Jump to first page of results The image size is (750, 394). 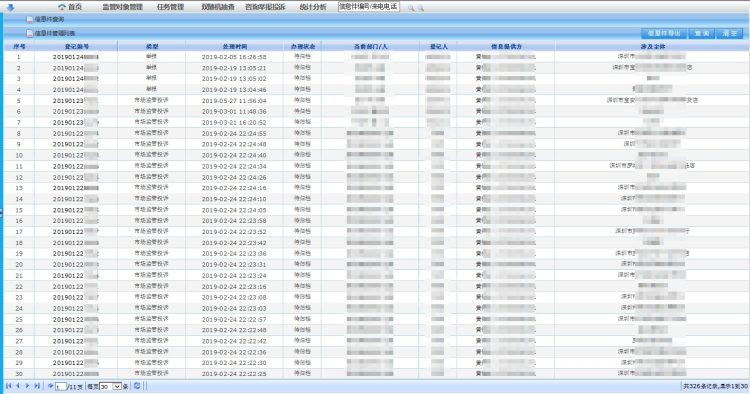[9, 385]
